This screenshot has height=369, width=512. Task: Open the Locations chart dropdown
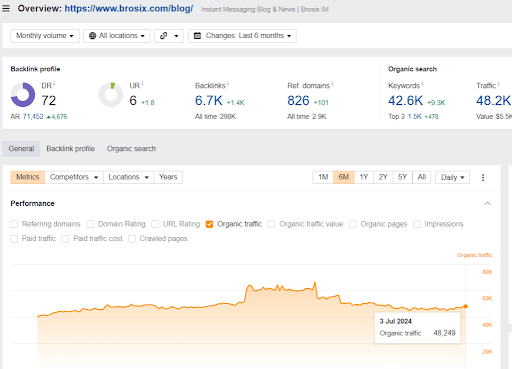coord(129,177)
